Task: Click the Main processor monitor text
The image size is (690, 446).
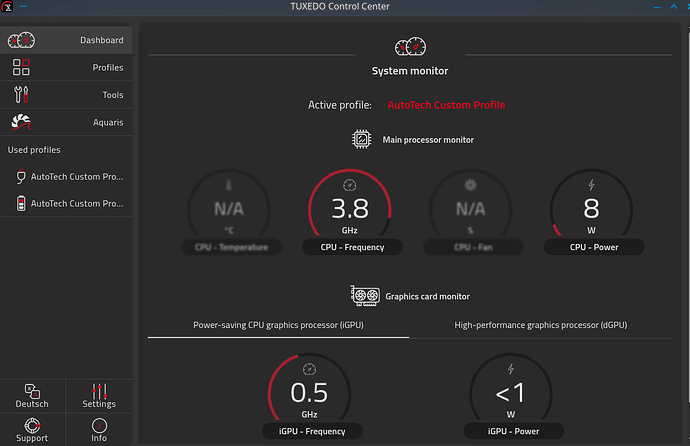Action: point(428,140)
